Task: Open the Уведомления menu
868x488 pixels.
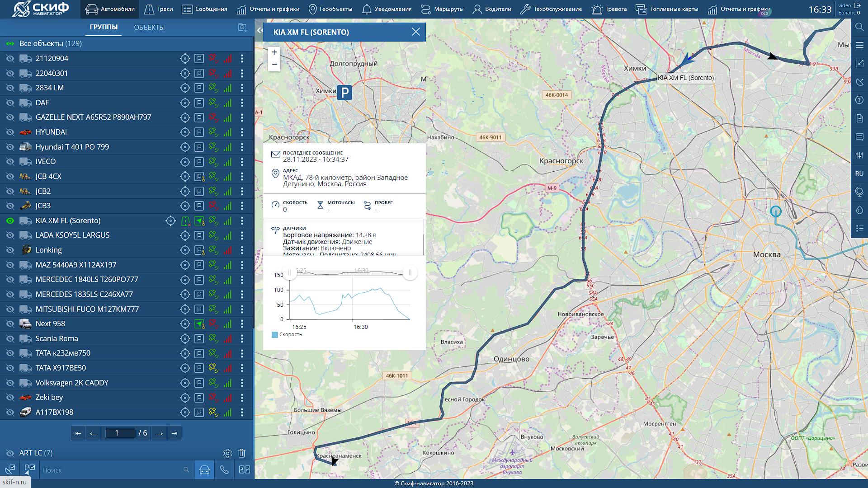Action: pyautogui.click(x=387, y=9)
